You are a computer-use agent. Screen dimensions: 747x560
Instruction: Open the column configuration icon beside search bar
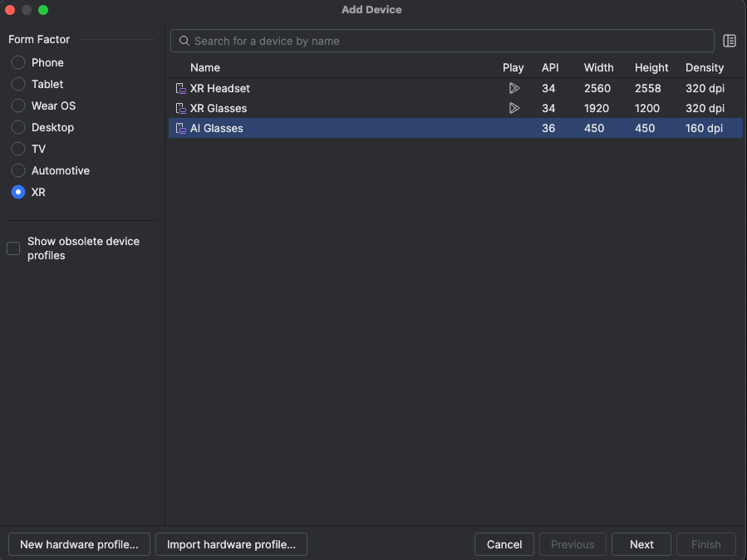pos(730,41)
